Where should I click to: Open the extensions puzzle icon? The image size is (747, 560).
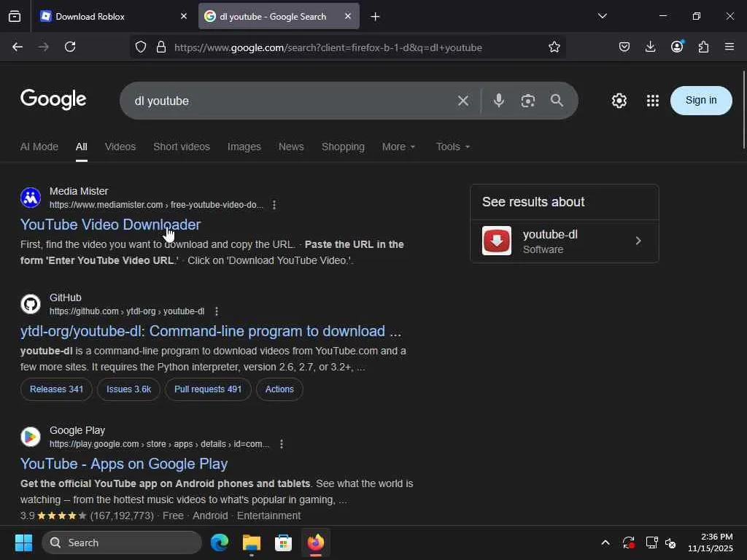[703, 47]
